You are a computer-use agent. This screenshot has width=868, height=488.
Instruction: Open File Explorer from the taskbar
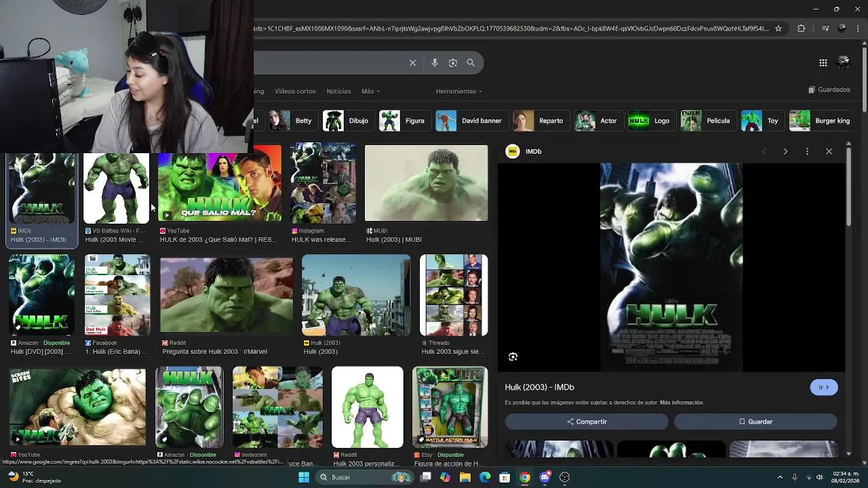click(465, 477)
